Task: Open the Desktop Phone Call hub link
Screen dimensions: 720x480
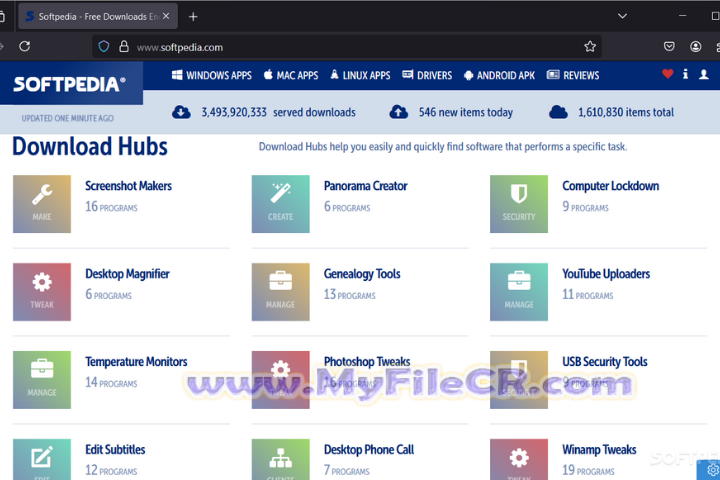Action: coord(369,450)
